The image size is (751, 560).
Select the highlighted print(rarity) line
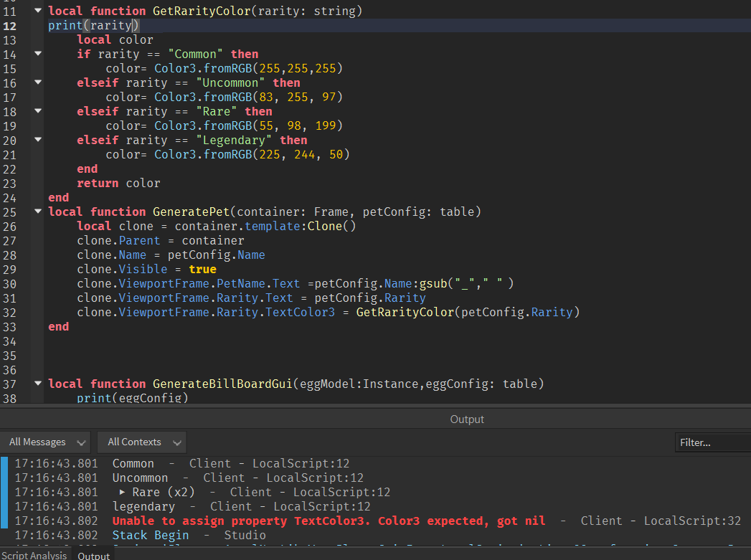[x=92, y=24]
